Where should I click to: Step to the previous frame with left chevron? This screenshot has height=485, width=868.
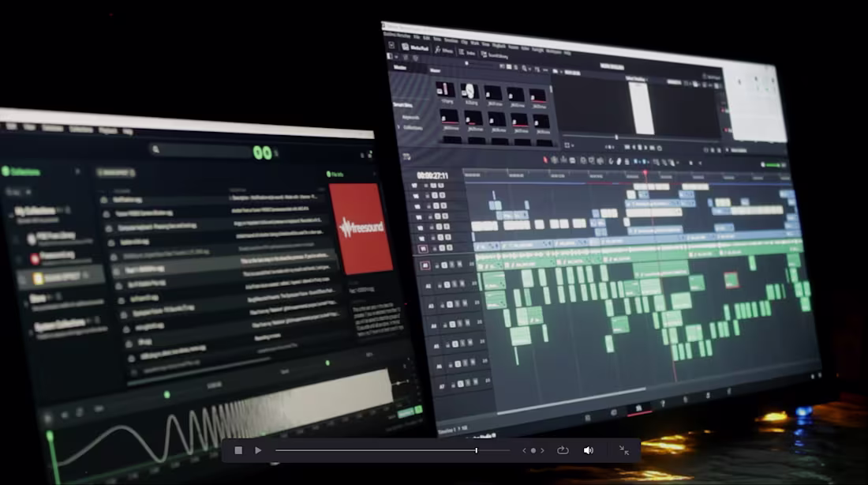pos(524,450)
